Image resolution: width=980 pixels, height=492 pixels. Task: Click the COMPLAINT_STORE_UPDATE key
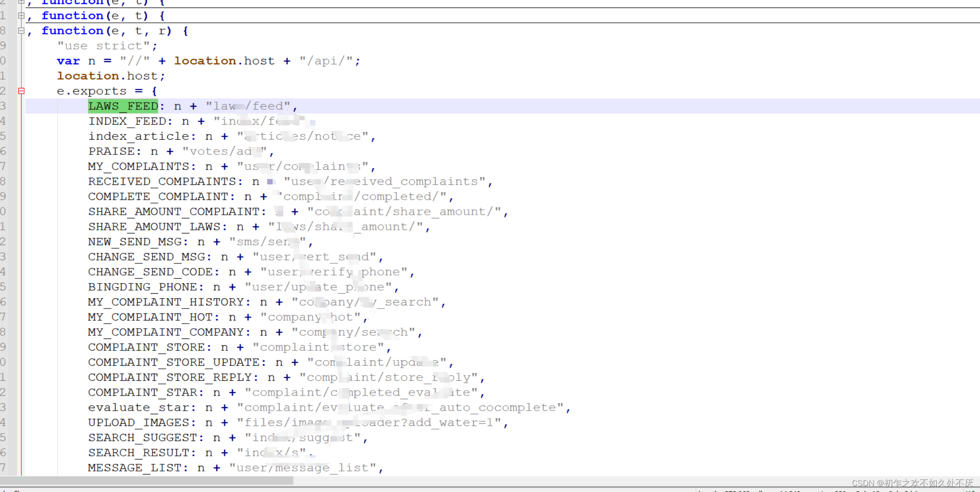point(174,363)
